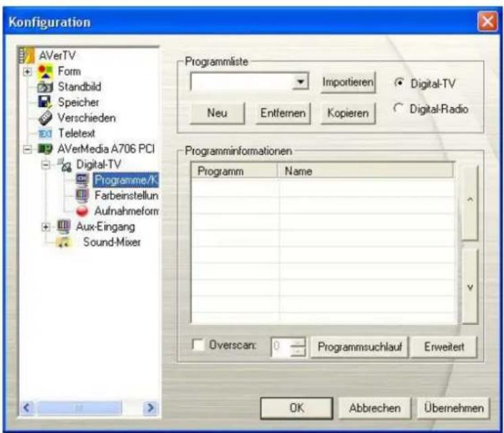Expand the Form tree node
The image size is (504, 433).
(x=28, y=71)
